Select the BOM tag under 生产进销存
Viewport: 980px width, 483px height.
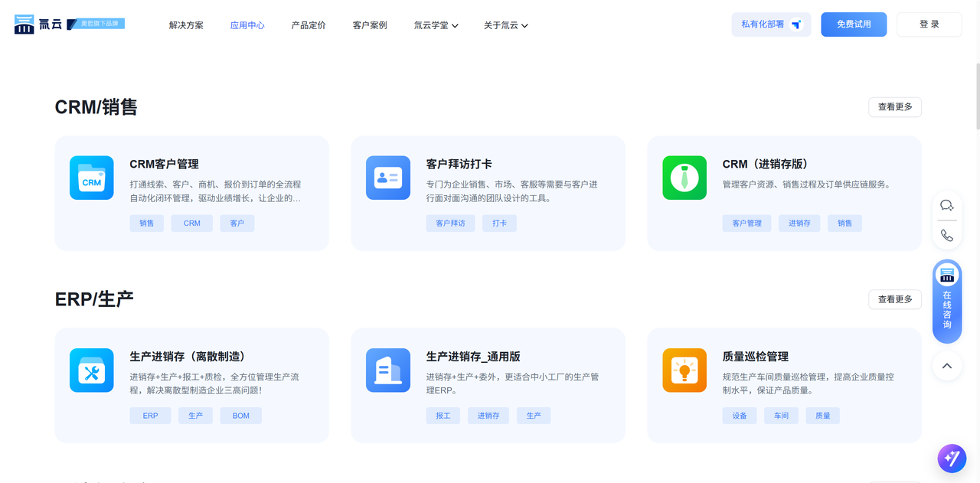(240, 416)
